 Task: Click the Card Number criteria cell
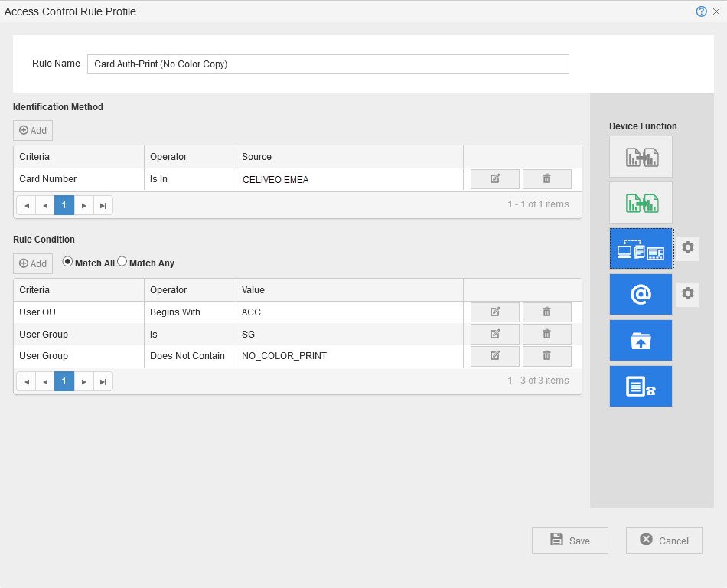pyautogui.click(x=79, y=179)
